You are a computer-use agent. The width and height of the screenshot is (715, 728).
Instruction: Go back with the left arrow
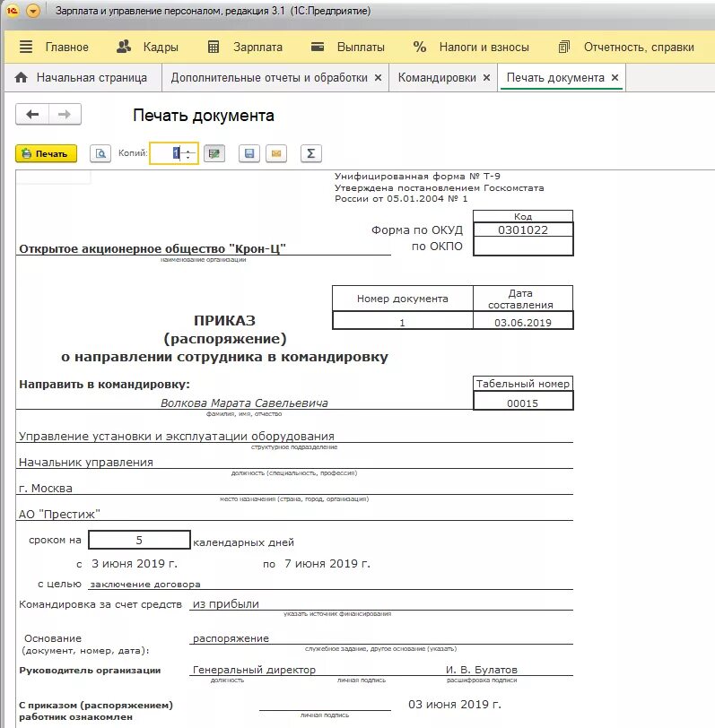[x=32, y=114]
